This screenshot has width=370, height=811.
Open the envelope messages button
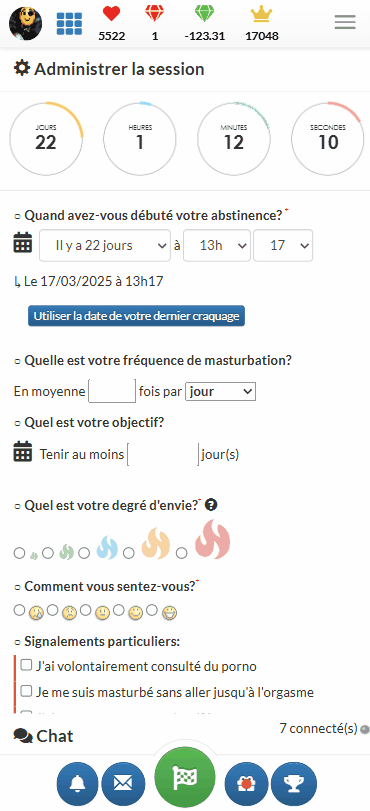pyautogui.click(x=123, y=785)
